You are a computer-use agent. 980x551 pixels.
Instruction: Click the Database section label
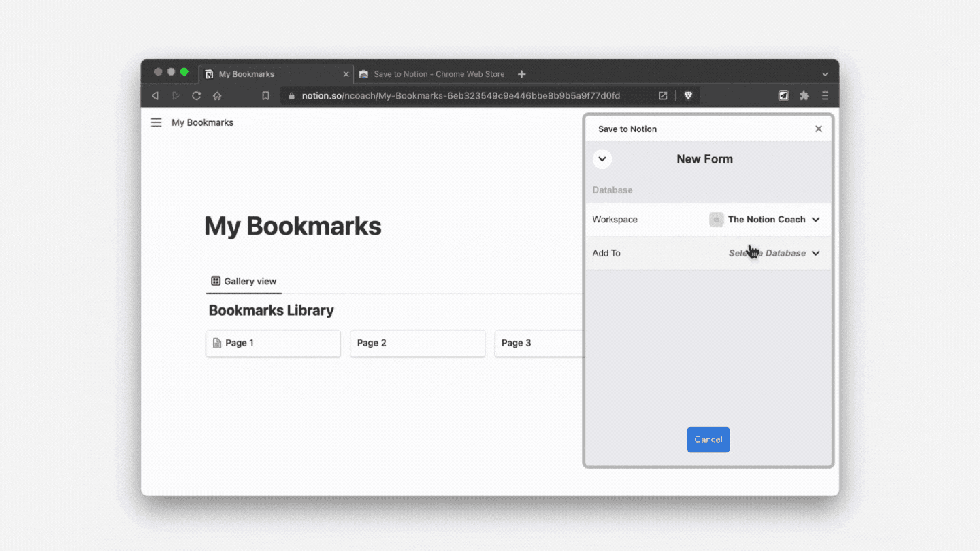(612, 190)
